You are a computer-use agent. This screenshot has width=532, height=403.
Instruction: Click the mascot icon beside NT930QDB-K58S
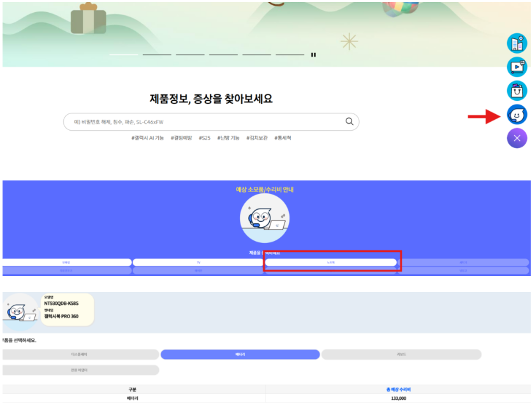tap(20, 311)
